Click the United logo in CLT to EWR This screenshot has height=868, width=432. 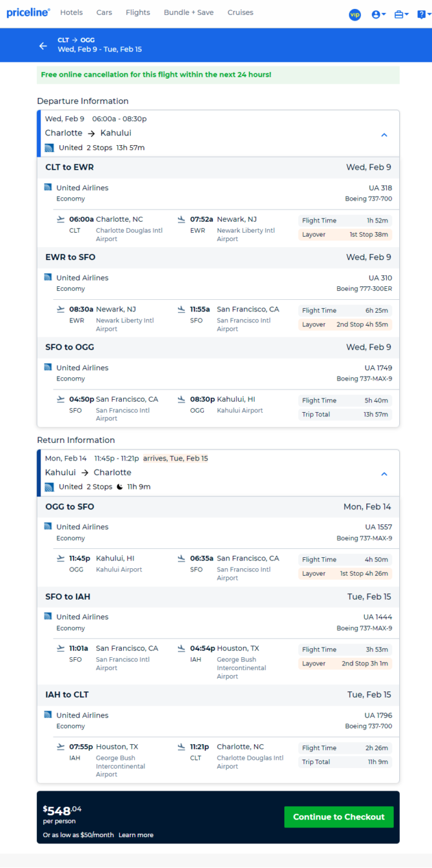coord(48,188)
